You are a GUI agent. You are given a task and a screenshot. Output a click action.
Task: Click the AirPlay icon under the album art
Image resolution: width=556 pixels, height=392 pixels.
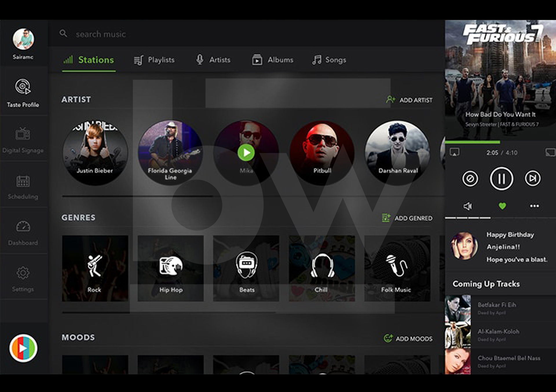point(454,152)
